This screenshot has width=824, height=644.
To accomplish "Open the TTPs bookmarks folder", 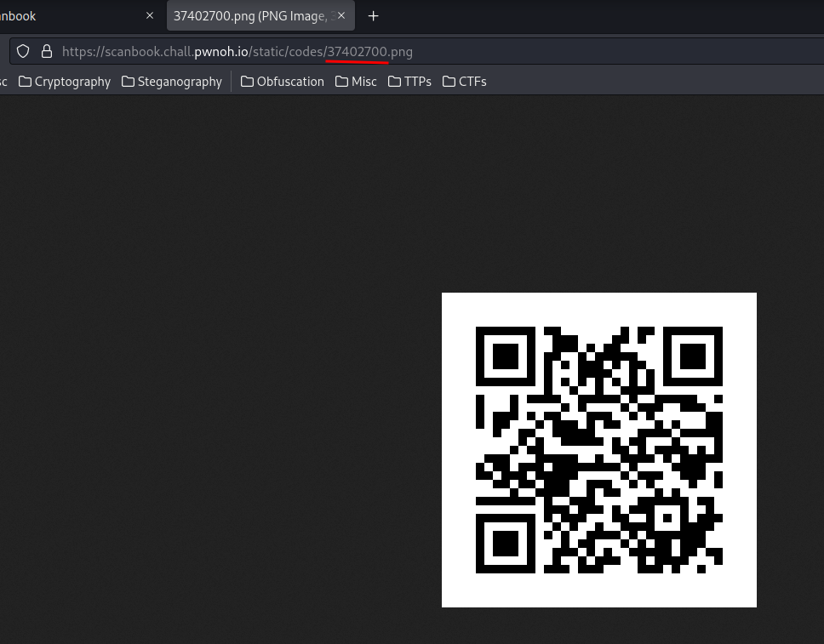I will (x=409, y=82).
